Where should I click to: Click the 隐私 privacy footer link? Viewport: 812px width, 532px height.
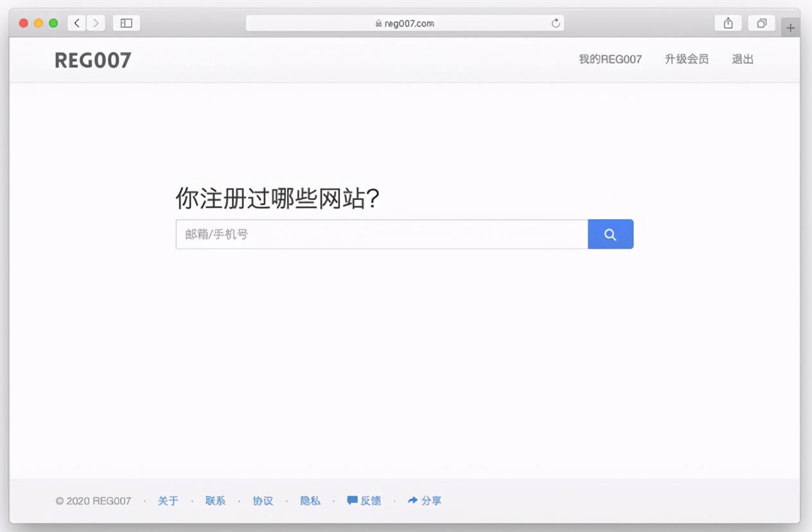310,501
